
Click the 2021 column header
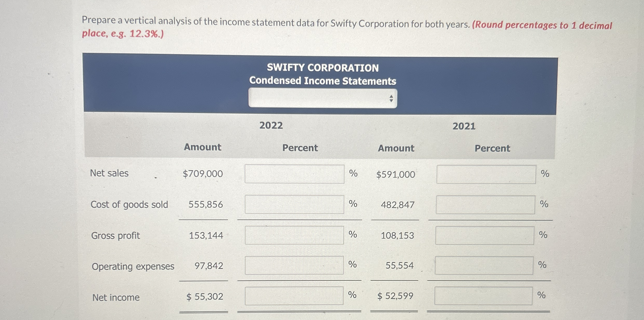click(464, 126)
